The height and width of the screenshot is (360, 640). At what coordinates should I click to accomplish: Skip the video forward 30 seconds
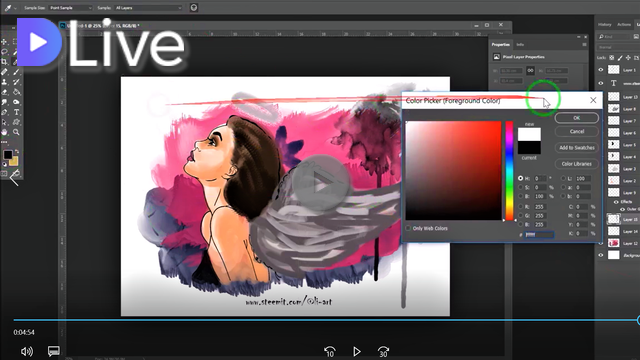pos(383,351)
